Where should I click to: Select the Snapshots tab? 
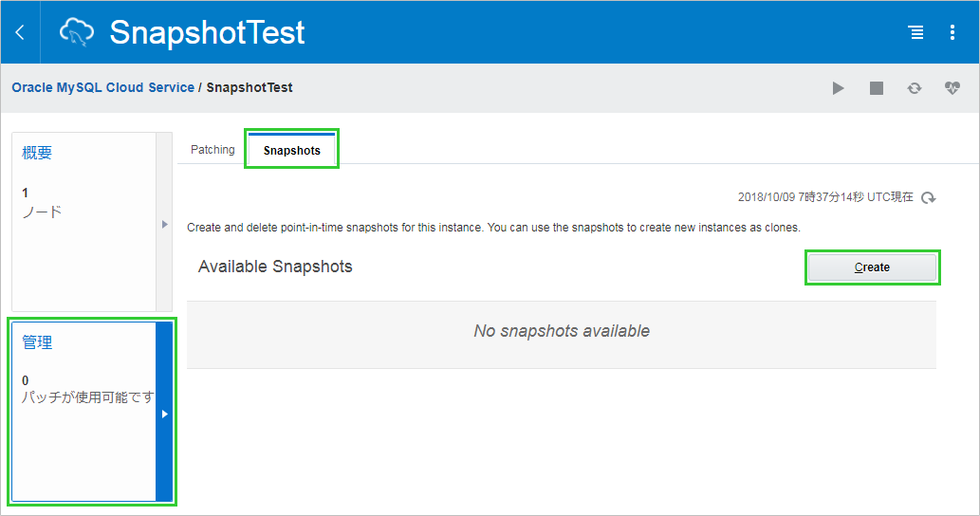pos(292,150)
